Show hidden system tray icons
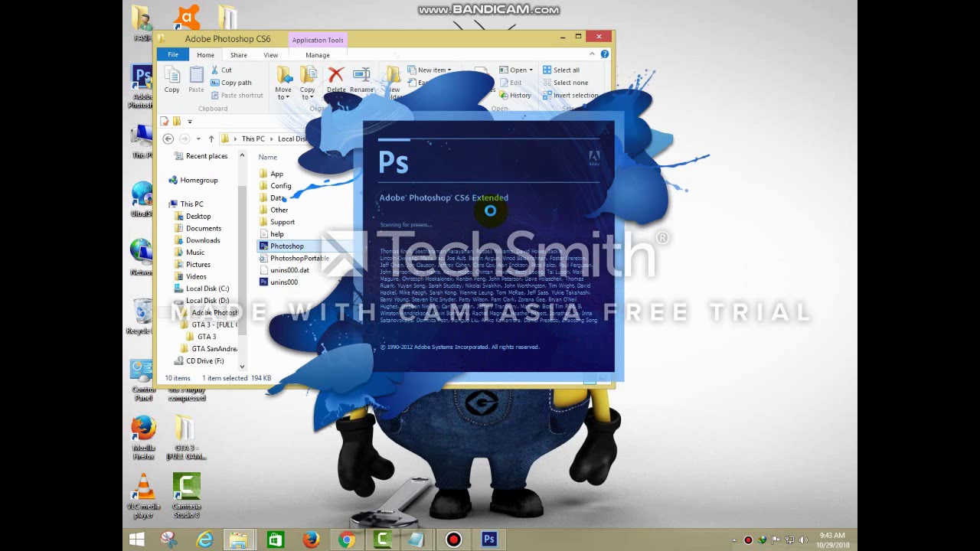 click(x=734, y=540)
